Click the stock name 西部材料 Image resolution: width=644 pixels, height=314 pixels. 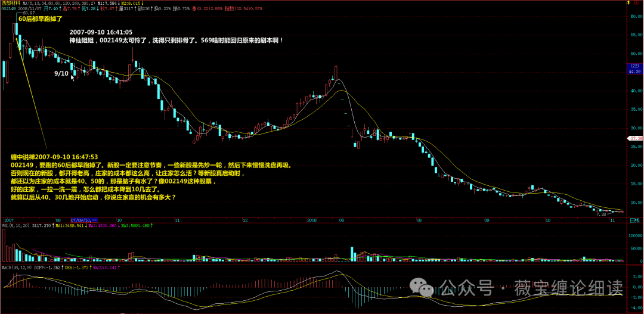pyautogui.click(x=11, y=3)
